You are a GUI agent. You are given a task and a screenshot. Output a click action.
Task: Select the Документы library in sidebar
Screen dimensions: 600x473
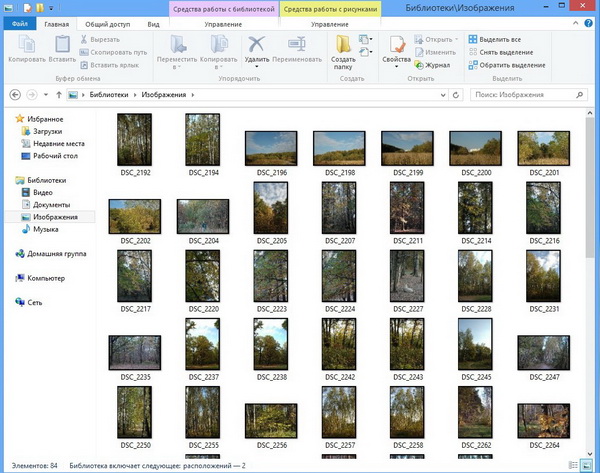[x=51, y=204]
